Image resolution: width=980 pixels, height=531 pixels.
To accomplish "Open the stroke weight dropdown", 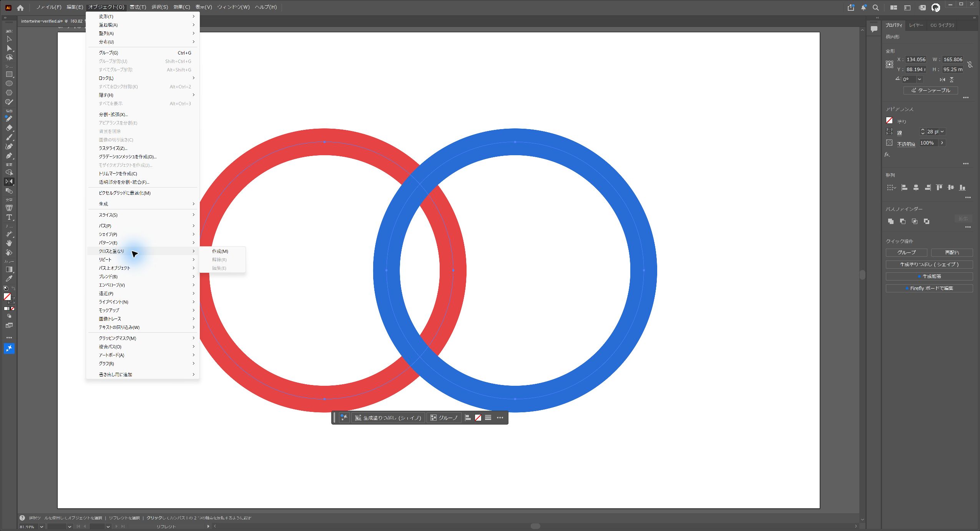I will click(942, 132).
